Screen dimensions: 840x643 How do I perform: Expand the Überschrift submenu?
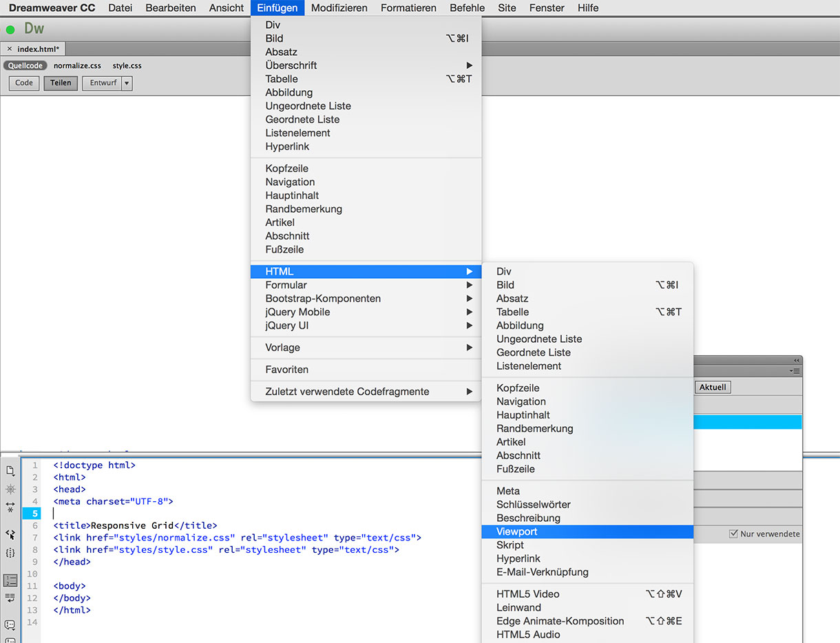coord(366,65)
